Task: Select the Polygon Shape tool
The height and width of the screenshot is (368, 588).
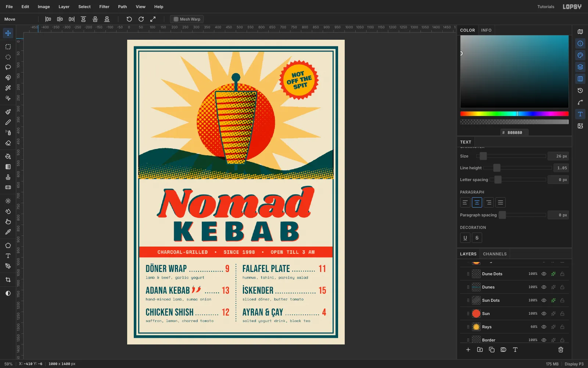Action: 8,245
